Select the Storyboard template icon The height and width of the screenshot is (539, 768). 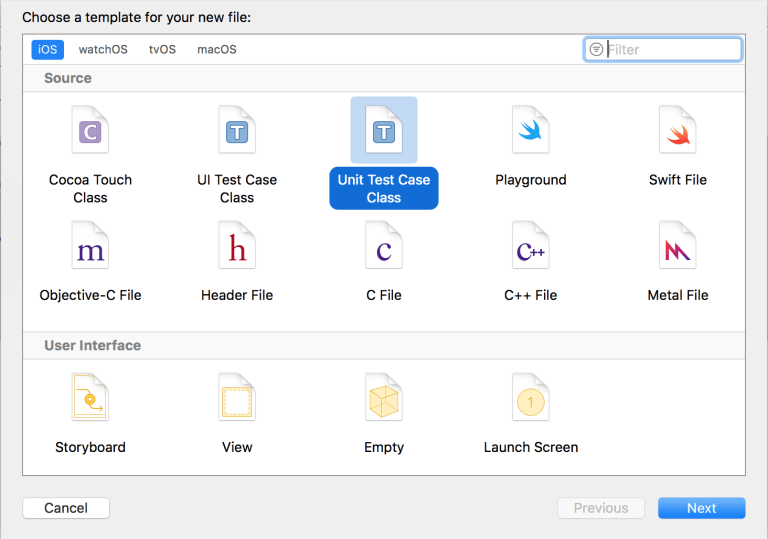90,399
